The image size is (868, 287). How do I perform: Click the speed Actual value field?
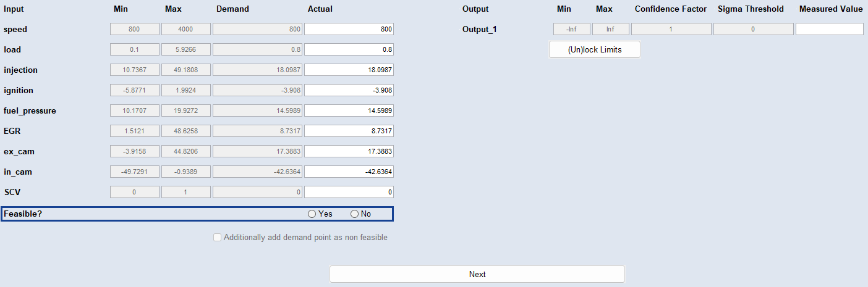point(349,29)
